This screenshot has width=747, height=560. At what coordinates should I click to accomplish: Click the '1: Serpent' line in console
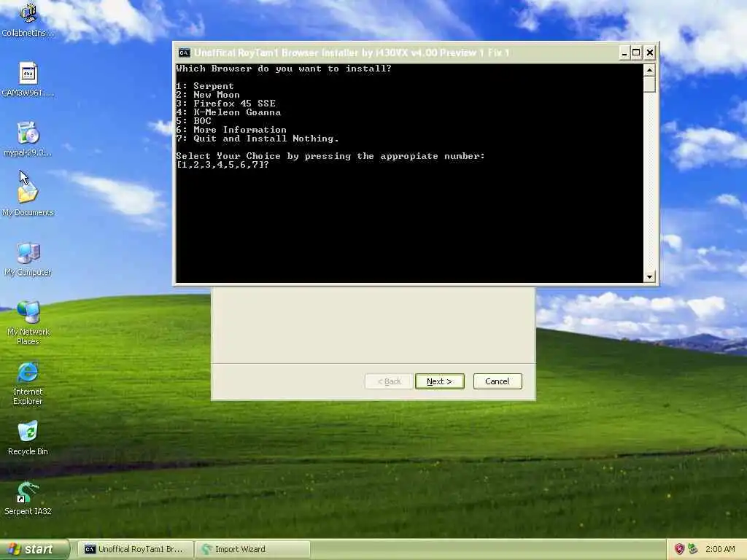(x=205, y=86)
